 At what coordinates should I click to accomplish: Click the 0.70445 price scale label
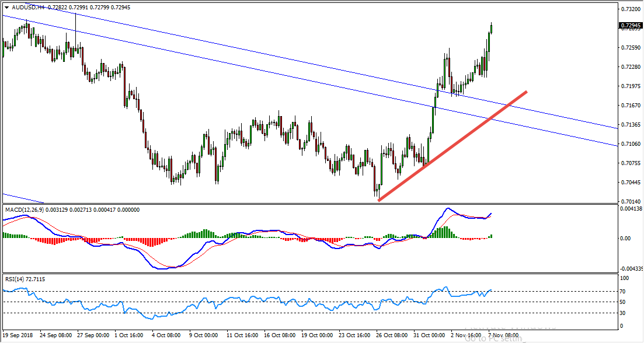tap(631, 183)
